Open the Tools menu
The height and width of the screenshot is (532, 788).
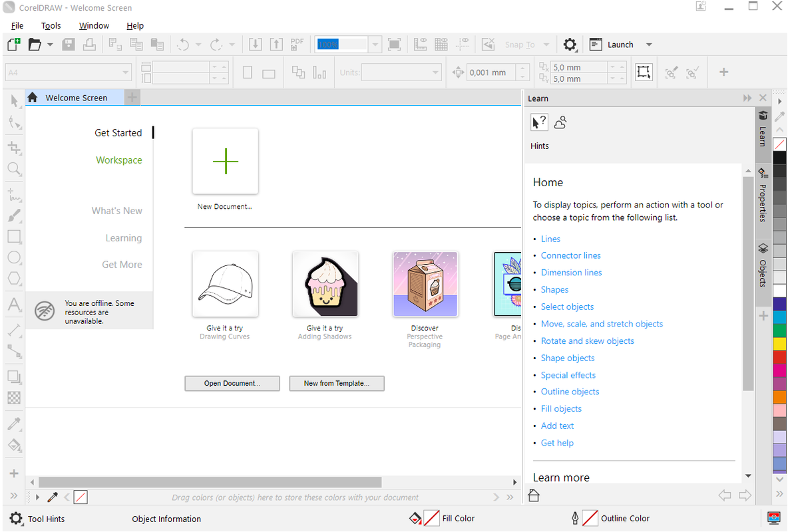pyautogui.click(x=51, y=26)
